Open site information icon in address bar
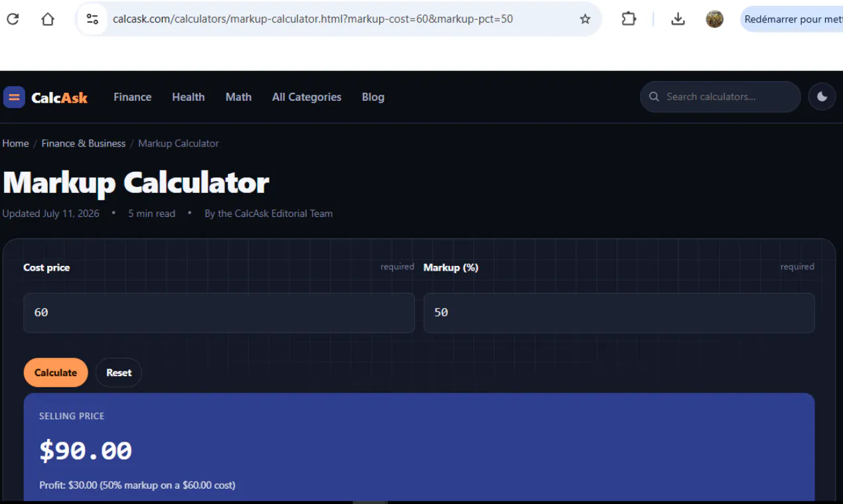This screenshot has height=504, width=843. pos(92,19)
